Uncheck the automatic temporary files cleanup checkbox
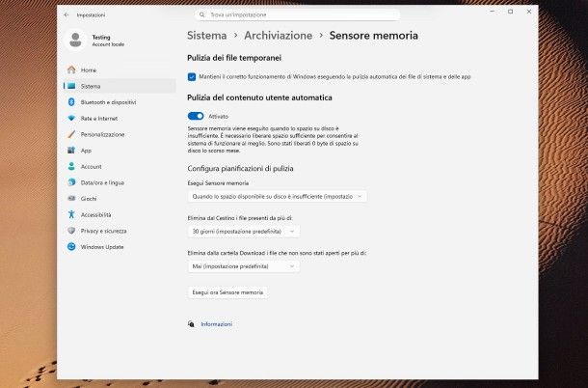The height and width of the screenshot is (388, 588). pos(192,76)
